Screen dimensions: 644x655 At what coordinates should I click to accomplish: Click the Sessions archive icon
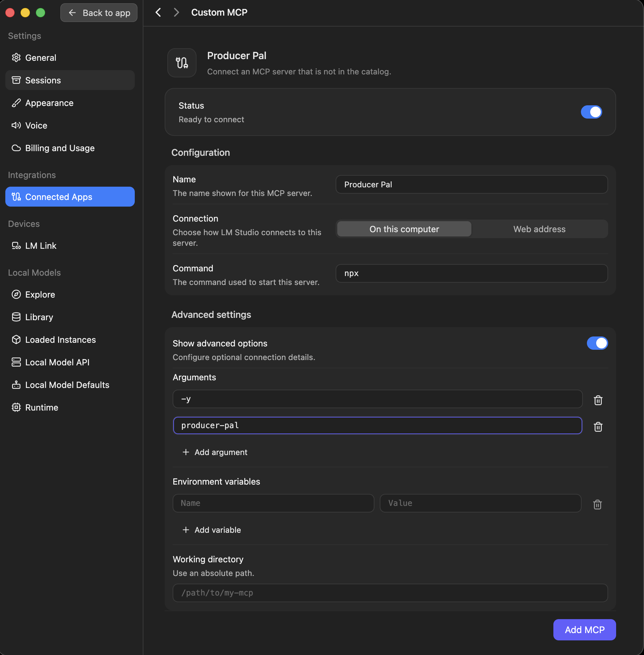16,80
